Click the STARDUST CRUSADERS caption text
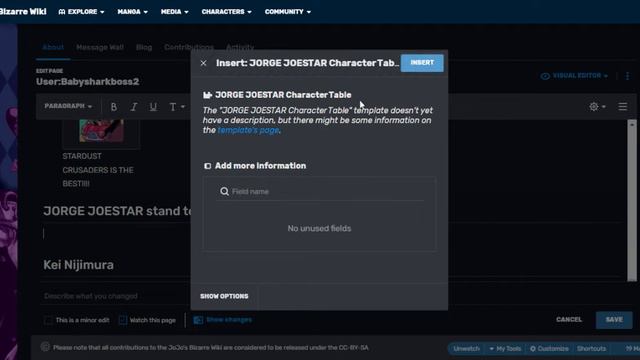The image size is (640, 360). pos(98,170)
